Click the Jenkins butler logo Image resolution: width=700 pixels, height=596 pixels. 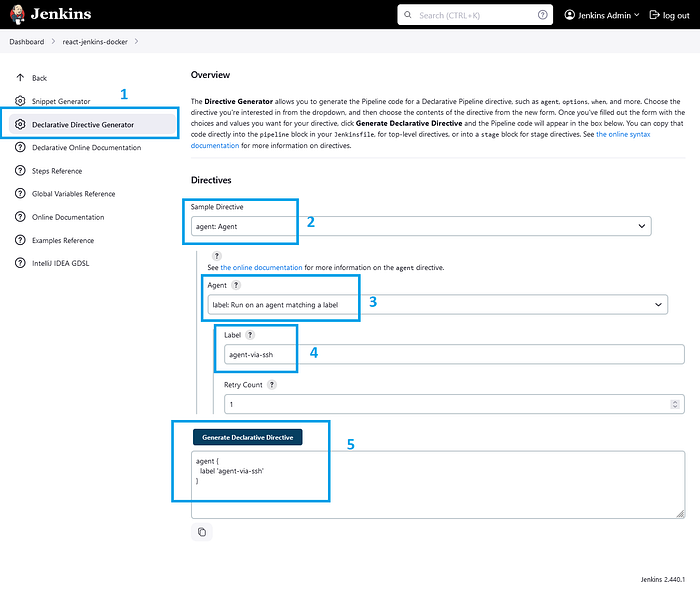[17, 14]
